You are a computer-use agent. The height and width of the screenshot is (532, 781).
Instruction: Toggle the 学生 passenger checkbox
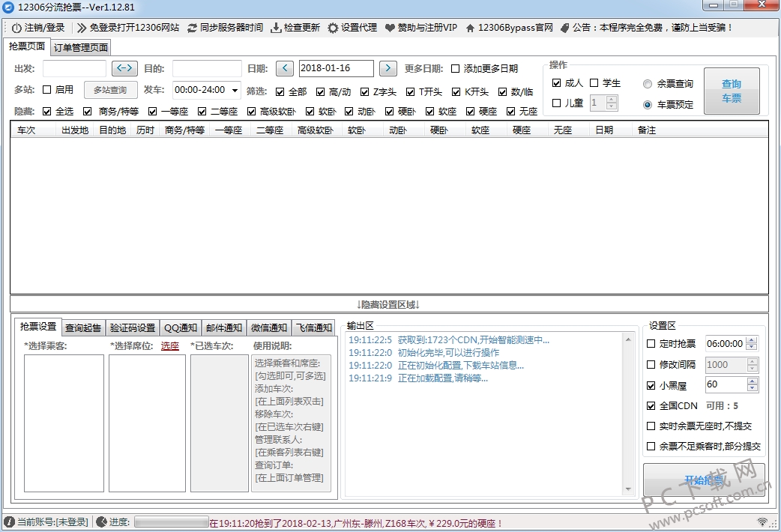point(594,83)
